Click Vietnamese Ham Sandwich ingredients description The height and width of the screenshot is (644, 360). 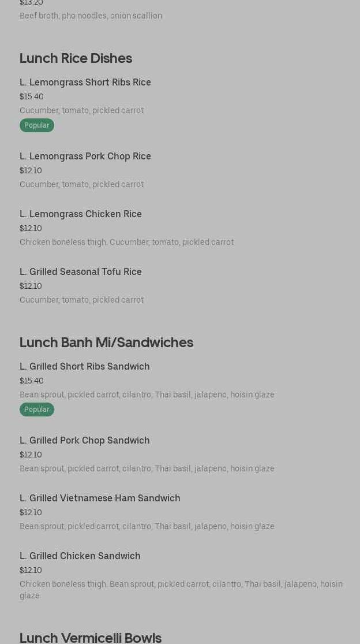(147, 526)
